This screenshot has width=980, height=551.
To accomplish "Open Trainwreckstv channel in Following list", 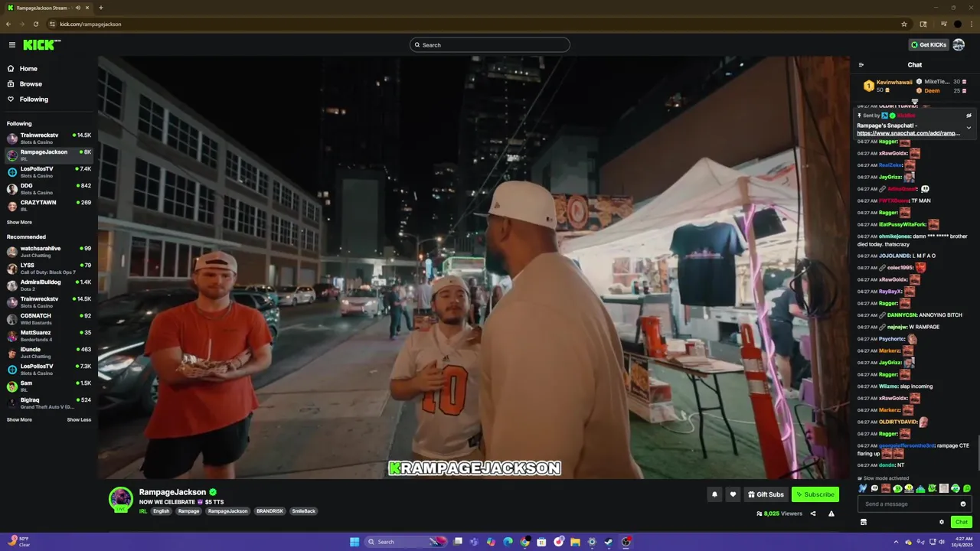I will point(49,139).
